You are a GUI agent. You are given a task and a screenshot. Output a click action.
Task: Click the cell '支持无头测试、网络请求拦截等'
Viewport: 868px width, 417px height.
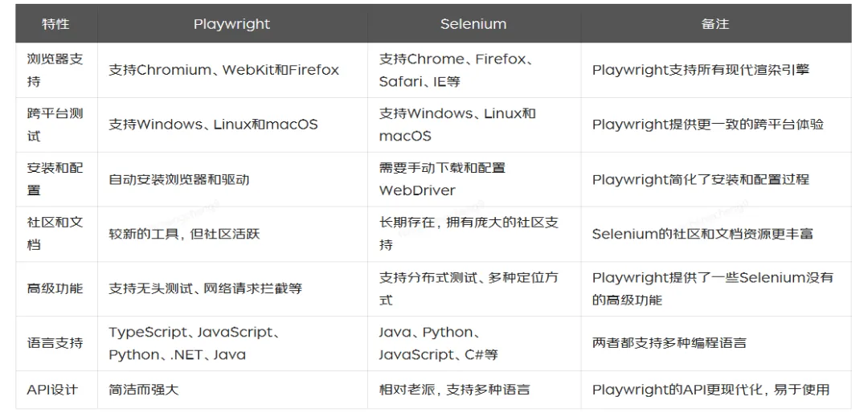coord(206,288)
